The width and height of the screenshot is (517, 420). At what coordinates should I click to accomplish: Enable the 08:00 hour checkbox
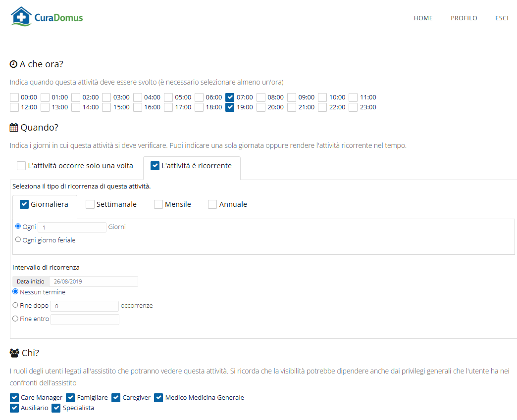[261, 97]
